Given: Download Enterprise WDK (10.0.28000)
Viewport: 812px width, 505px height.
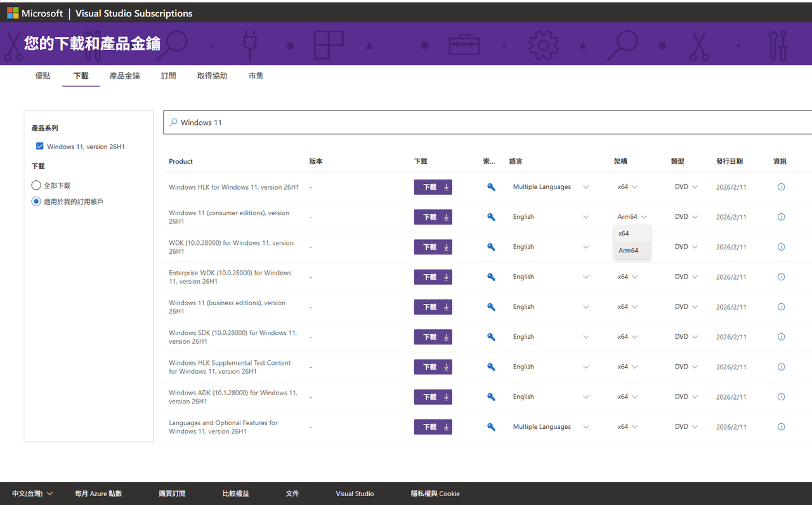Looking at the screenshot, I should tap(433, 277).
